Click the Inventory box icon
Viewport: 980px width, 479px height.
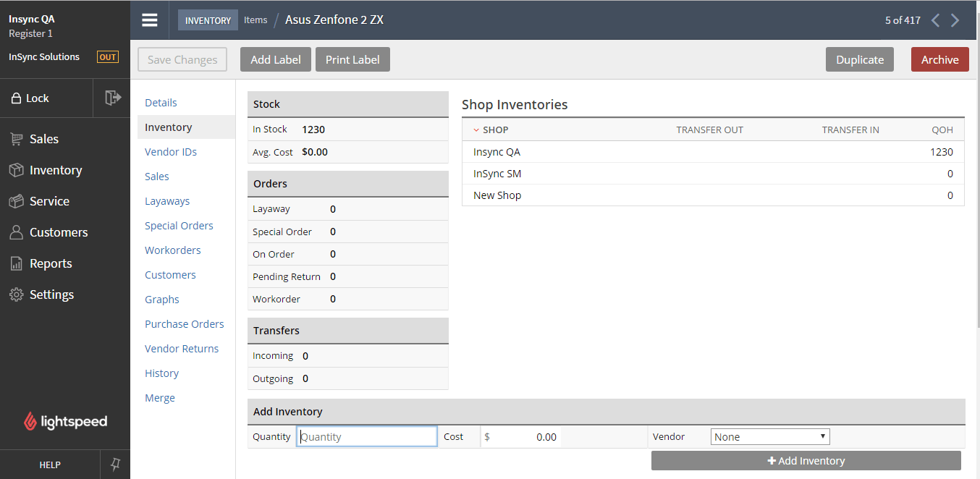16,170
